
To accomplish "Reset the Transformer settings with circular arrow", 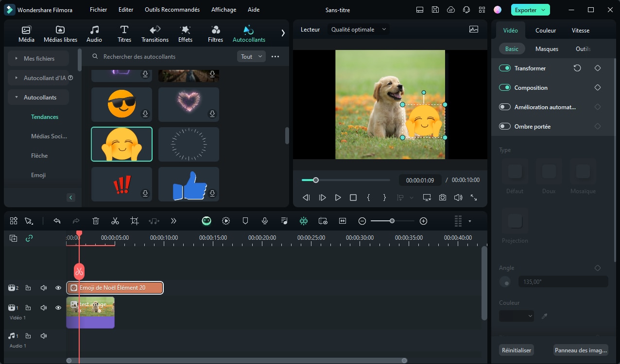I will pos(577,68).
